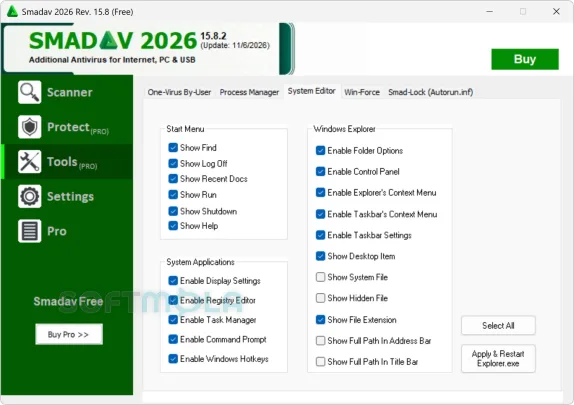Click Apply & Restart Explorer.exe
574x405 pixels.
498,358
